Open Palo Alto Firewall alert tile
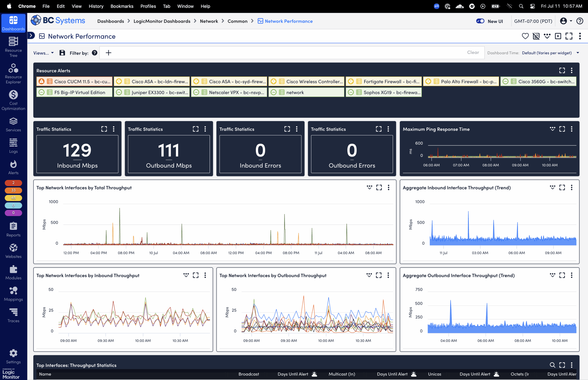This screenshot has width=588, height=380. [461, 82]
